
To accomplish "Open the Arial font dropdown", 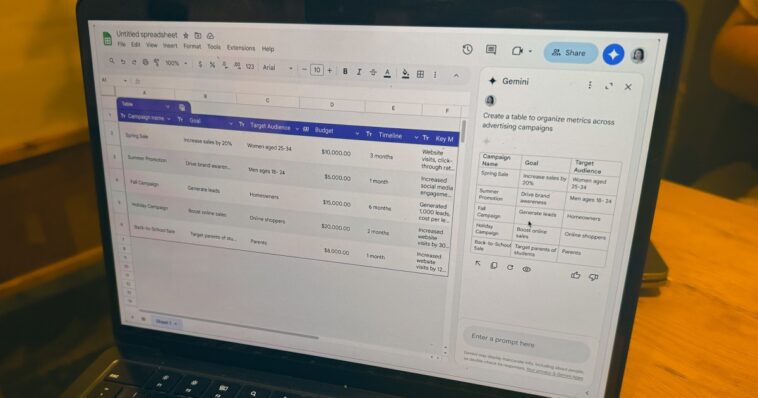I will [278, 68].
